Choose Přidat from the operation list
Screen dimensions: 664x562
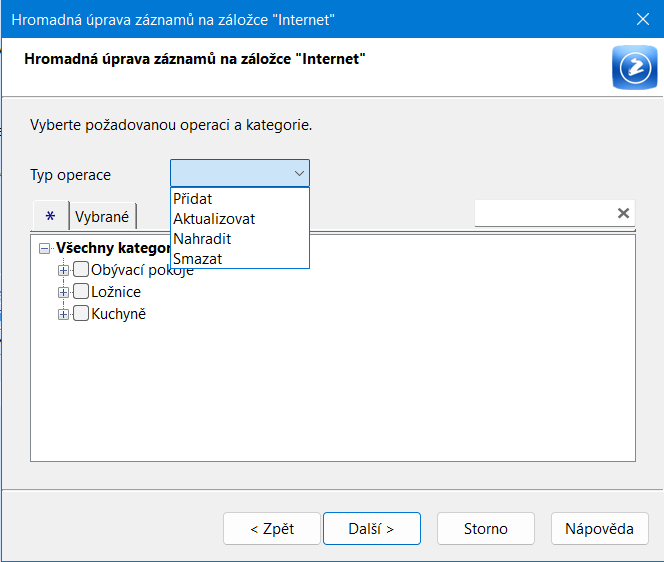(x=193, y=199)
